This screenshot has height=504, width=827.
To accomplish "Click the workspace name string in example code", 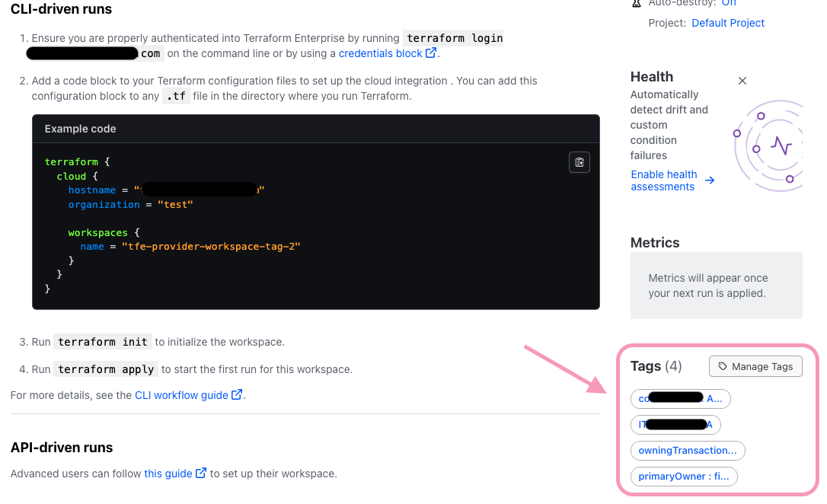I will (x=211, y=247).
